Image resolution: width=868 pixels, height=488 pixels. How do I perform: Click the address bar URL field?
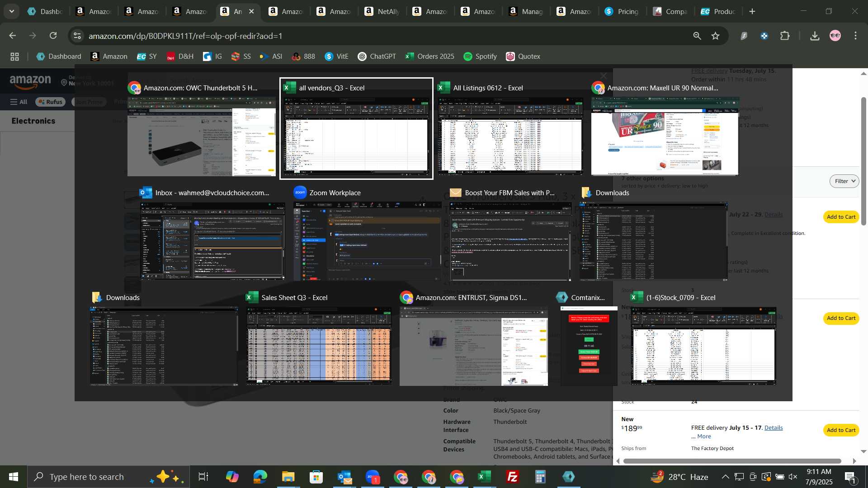point(384,36)
